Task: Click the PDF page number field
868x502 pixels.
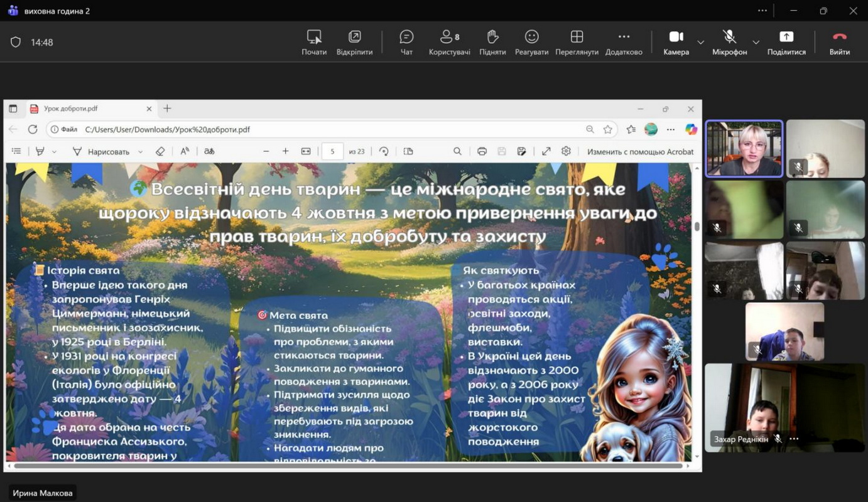Action: point(332,151)
